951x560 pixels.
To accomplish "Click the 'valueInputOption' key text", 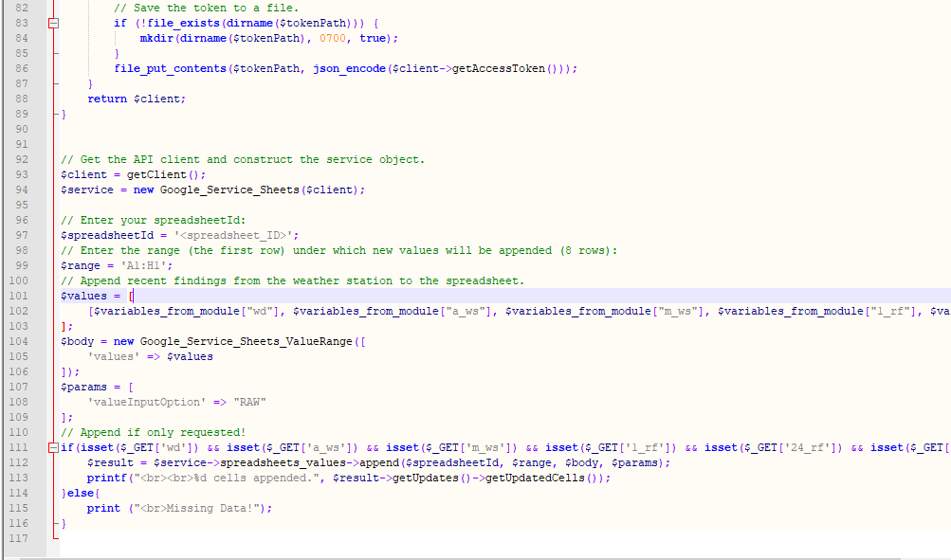I will pyautogui.click(x=140, y=402).
